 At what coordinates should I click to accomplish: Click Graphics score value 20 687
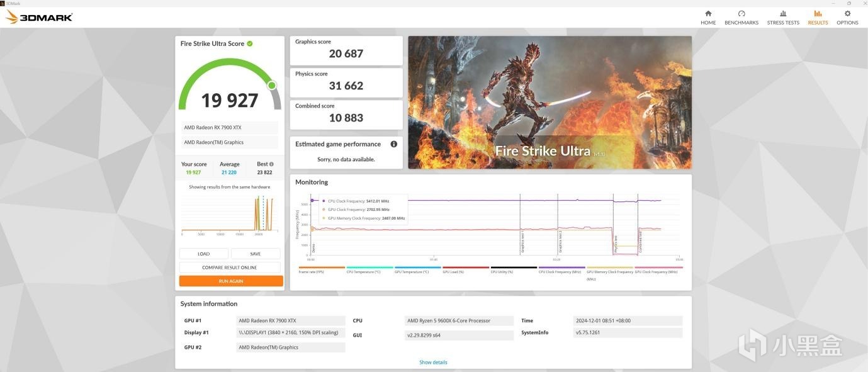[x=346, y=54]
